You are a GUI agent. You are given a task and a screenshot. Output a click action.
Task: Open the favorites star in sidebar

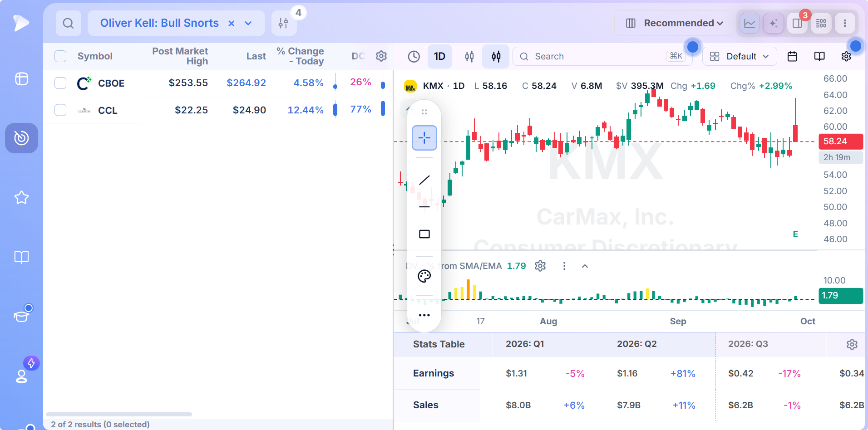[21, 197]
